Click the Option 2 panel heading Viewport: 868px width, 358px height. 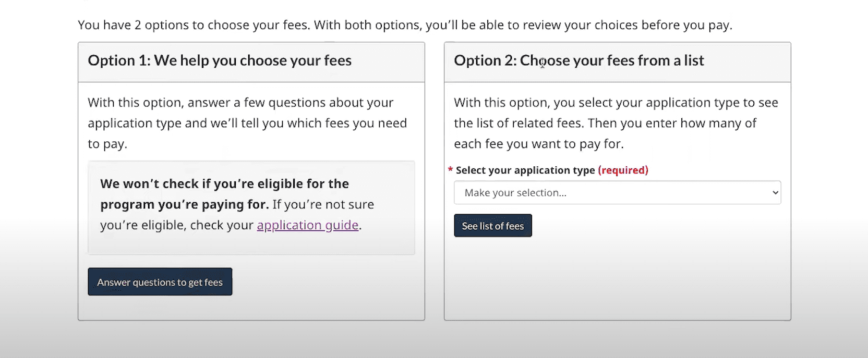(x=579, y=60)
